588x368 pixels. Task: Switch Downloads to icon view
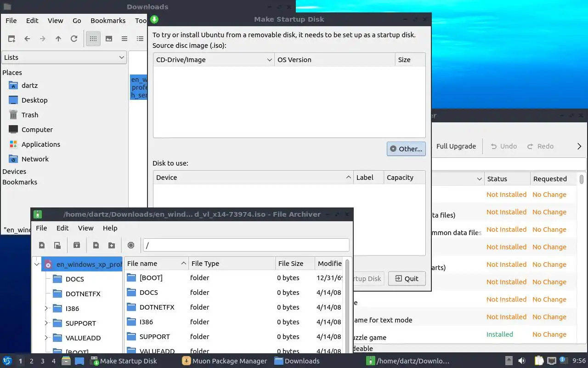tap(93, 39)
